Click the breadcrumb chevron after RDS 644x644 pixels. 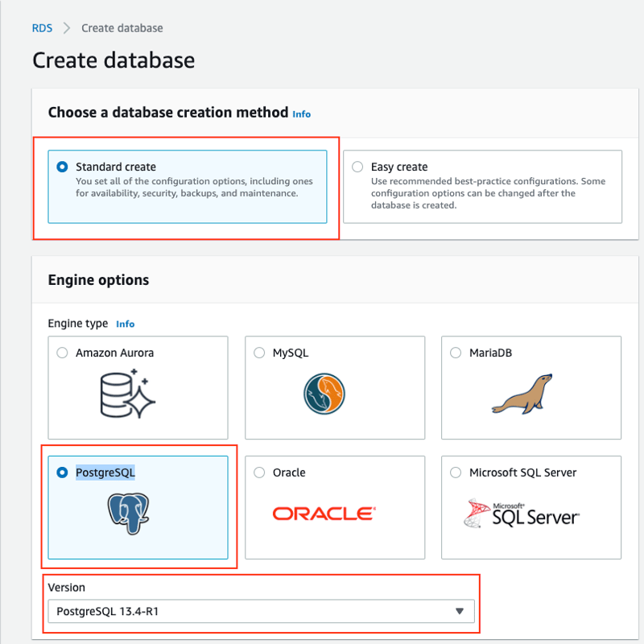[67, 28]
